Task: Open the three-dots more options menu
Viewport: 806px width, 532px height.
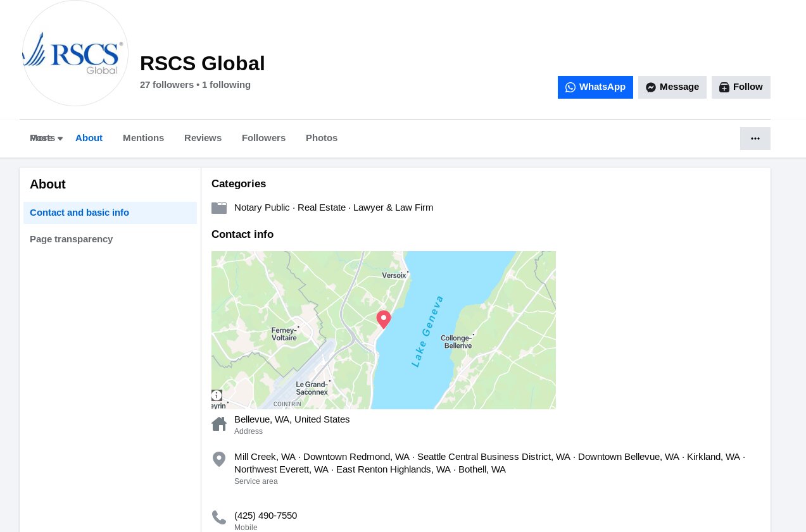Action: pos(755,139)
